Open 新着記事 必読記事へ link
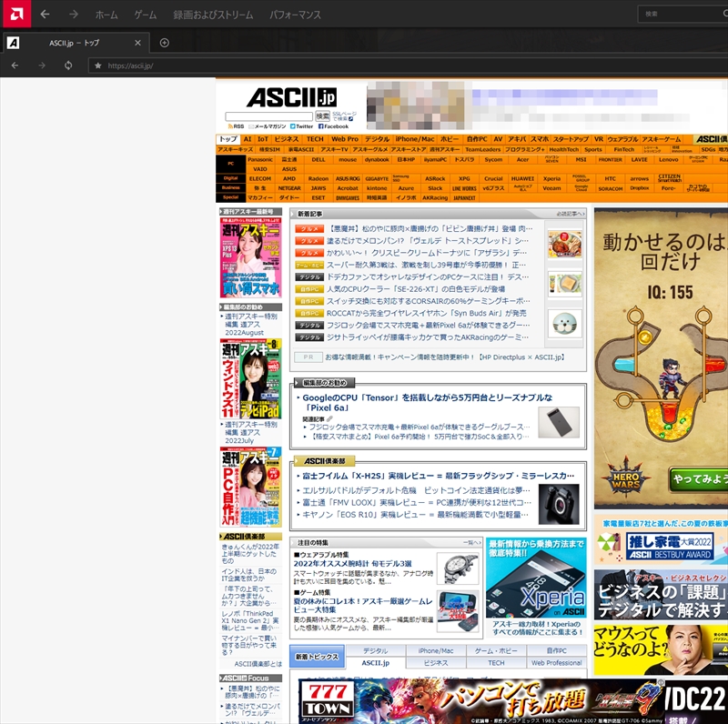728x724 pixels. 570,214
